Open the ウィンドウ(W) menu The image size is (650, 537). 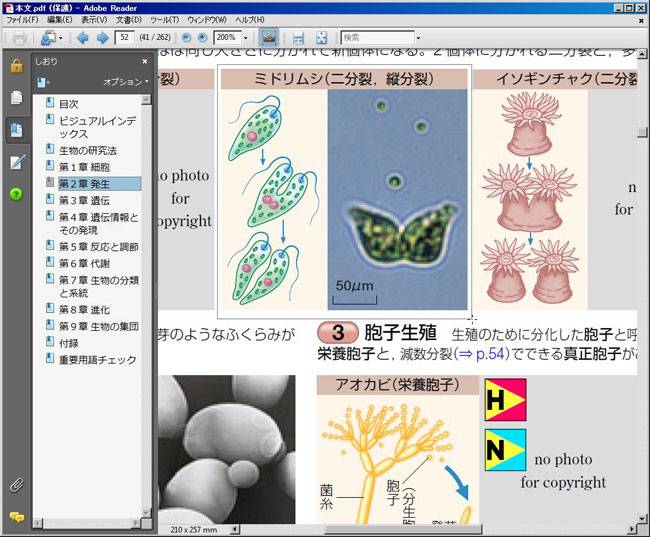coord(207,19)
